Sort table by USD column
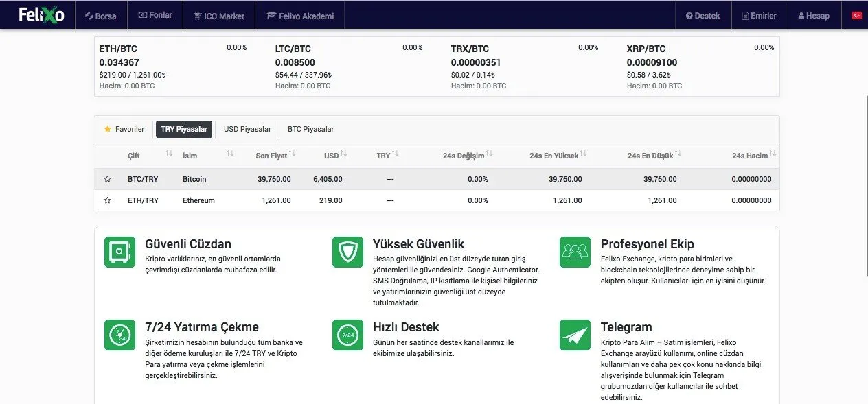The width and height of the screenshot is (868, 404). 336,156
